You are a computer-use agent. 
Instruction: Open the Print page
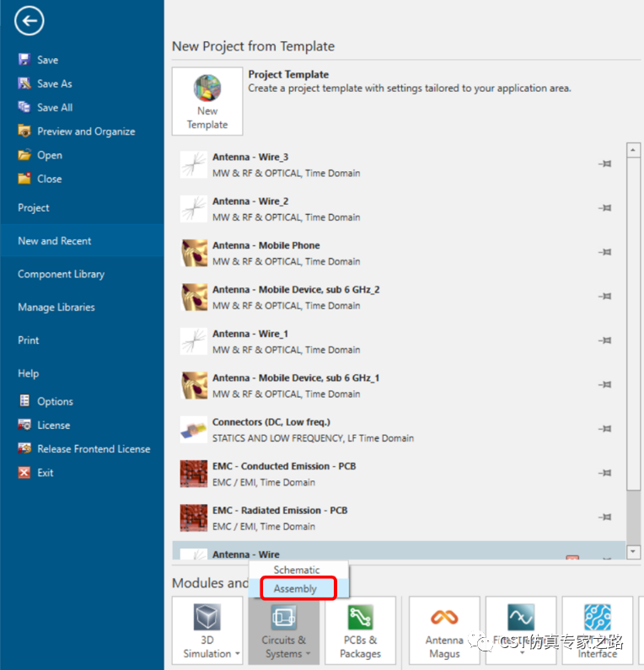click(28, 340)
